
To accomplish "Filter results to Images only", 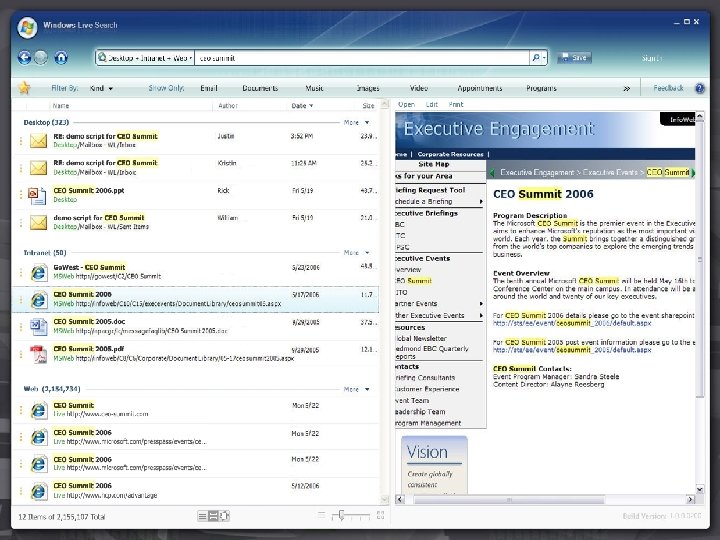I will coord(368,88).
